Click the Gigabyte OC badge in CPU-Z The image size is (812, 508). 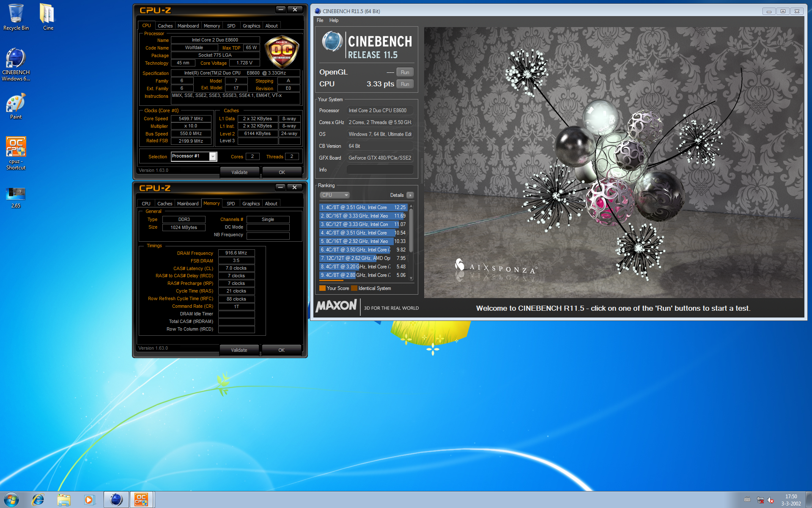(282, 52)
